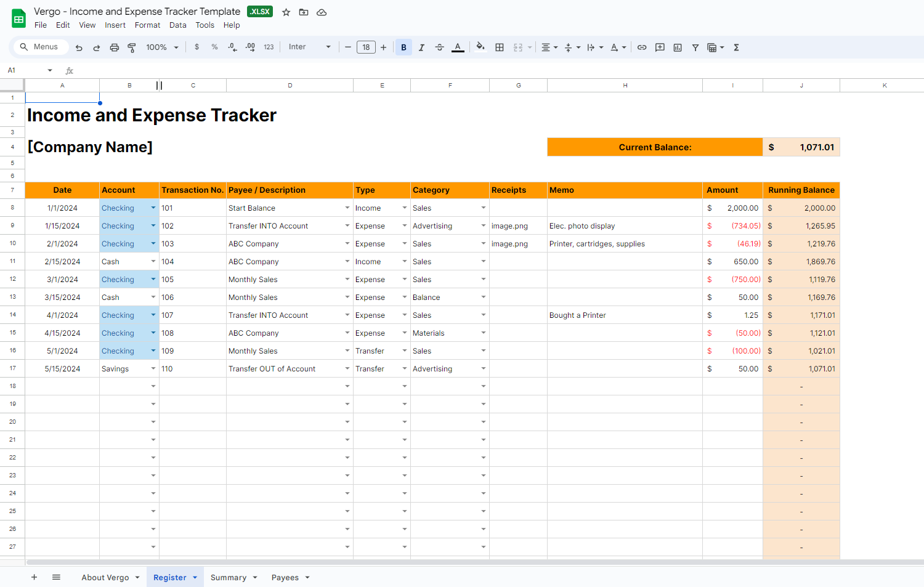Create a filter
924x587 pixels.
coord(695,47)
